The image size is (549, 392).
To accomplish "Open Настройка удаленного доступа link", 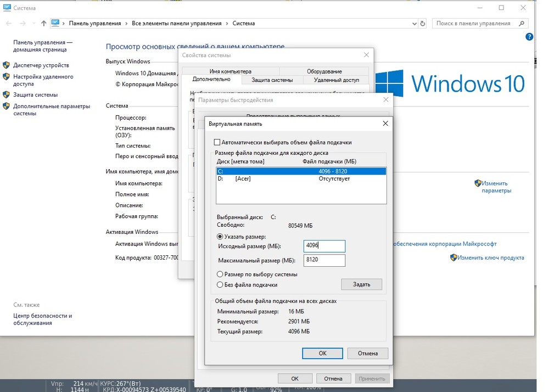I will click(x=43, y=80).
